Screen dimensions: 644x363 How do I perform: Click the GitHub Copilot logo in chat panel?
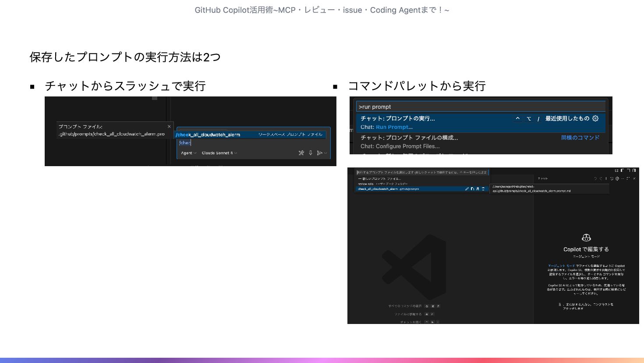click(586, 238)
